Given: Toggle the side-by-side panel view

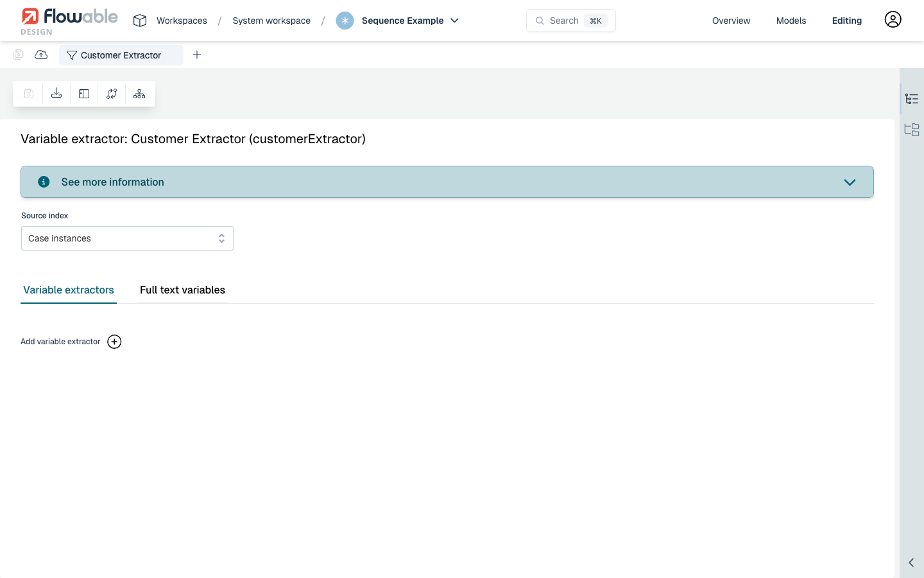Looking at the screenshot, I should pos(83,93).
